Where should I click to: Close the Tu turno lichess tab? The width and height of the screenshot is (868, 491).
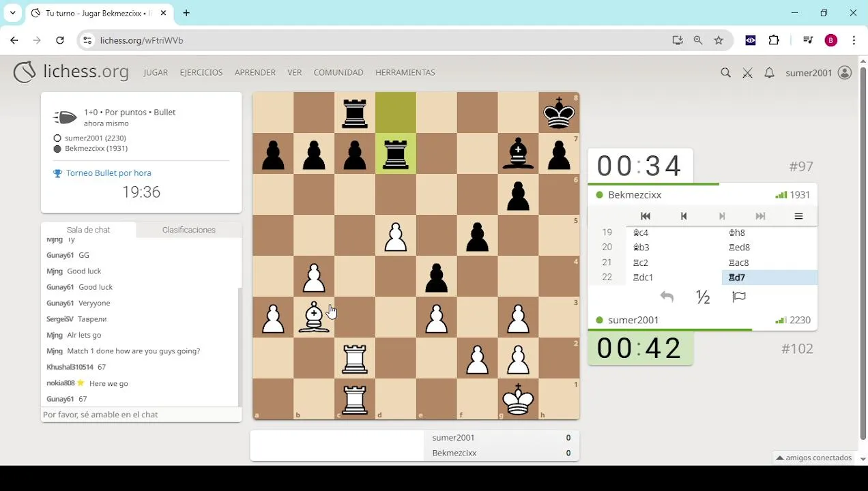[163, 13]
